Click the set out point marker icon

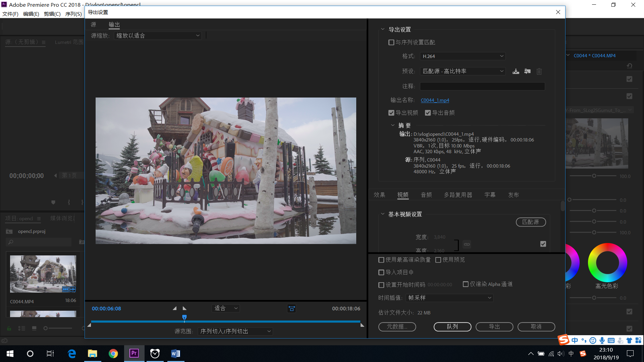[184, 308]
